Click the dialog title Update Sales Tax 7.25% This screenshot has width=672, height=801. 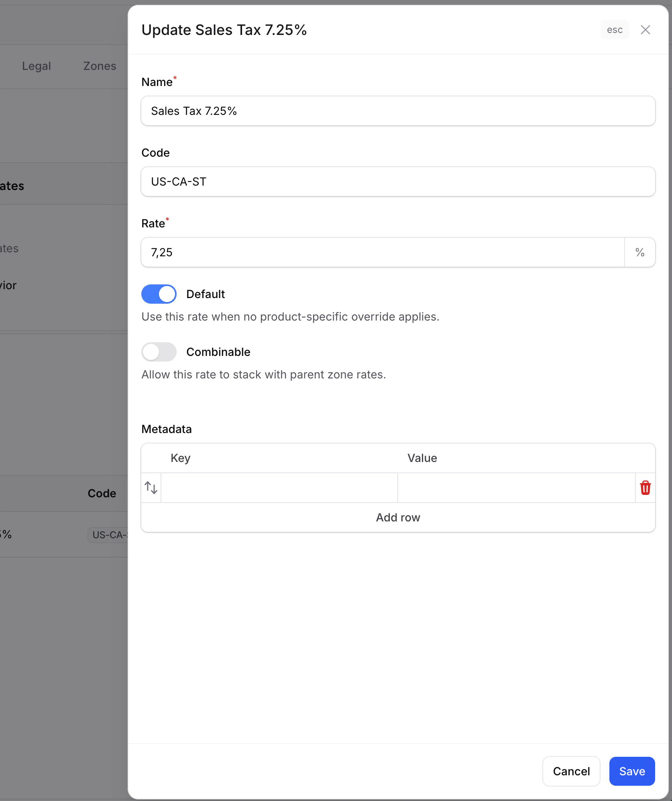pos(224,30)
